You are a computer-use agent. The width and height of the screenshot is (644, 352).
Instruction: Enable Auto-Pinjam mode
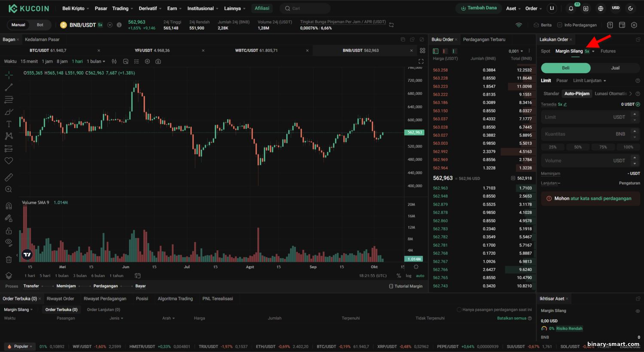click(577, 94)
